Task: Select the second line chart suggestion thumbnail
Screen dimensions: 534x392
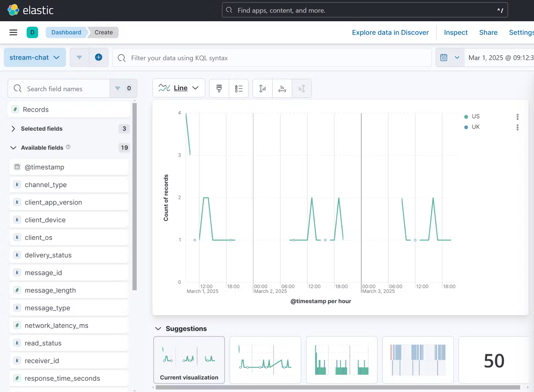Action: point(265,360)
